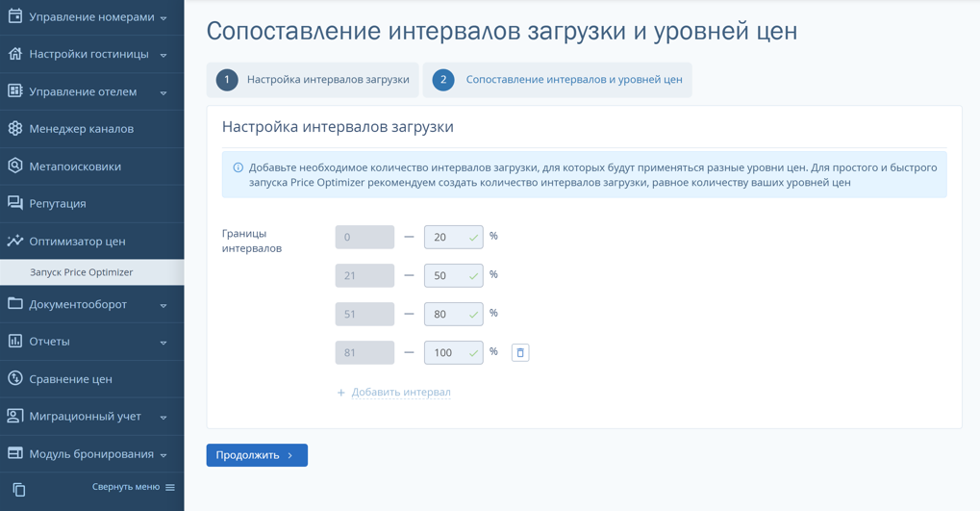Click the disabled lower bound field 81

(x=365, y=353)
